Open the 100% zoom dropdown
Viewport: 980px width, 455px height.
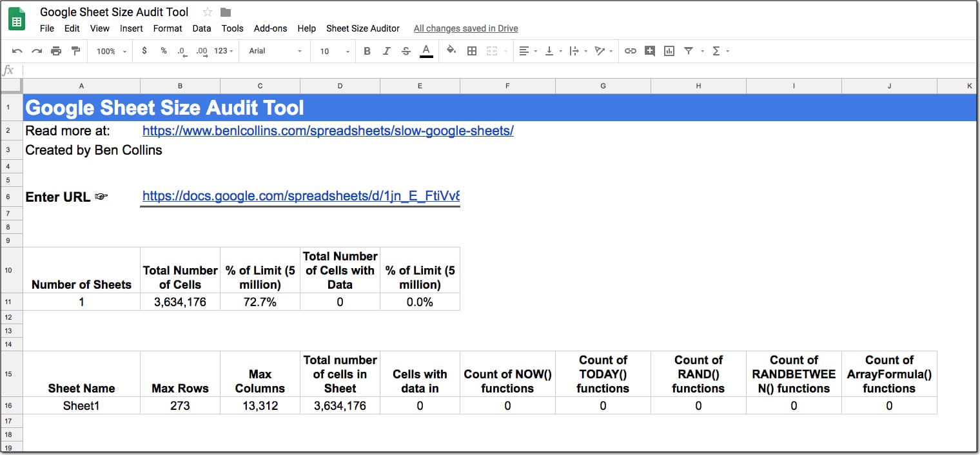pos(112,51)
